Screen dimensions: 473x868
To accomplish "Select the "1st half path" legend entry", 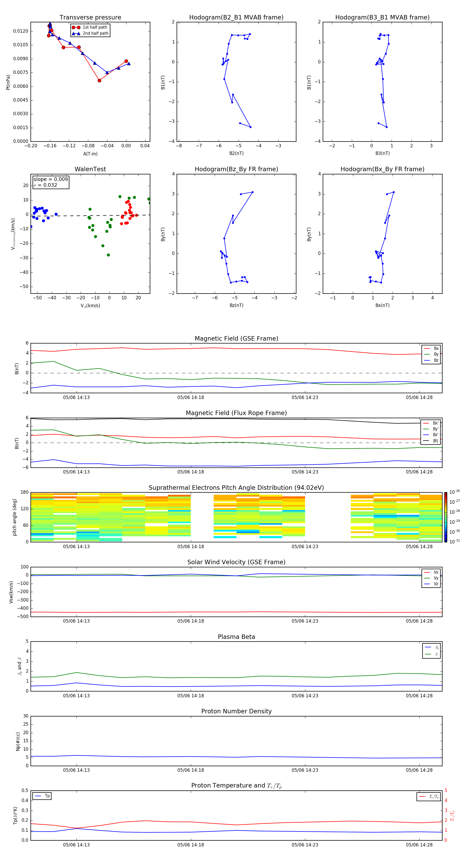I will click(x=90, y=27).
